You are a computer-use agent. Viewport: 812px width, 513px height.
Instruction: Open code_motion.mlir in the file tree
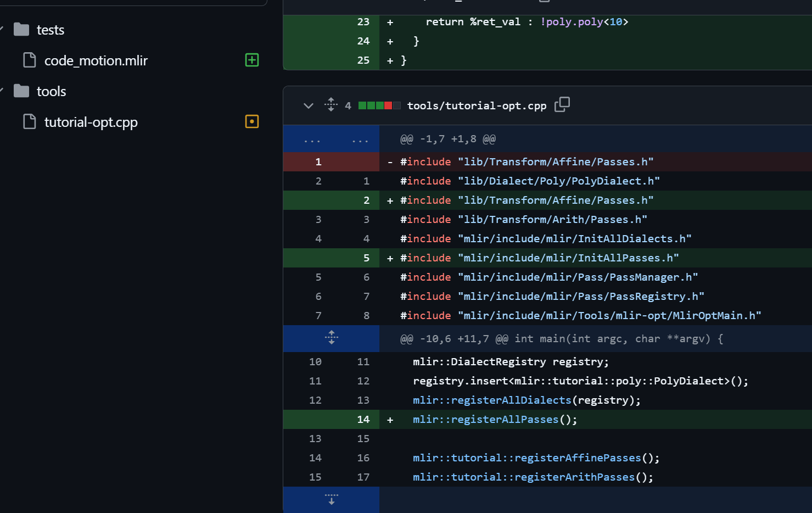[96, 60]
